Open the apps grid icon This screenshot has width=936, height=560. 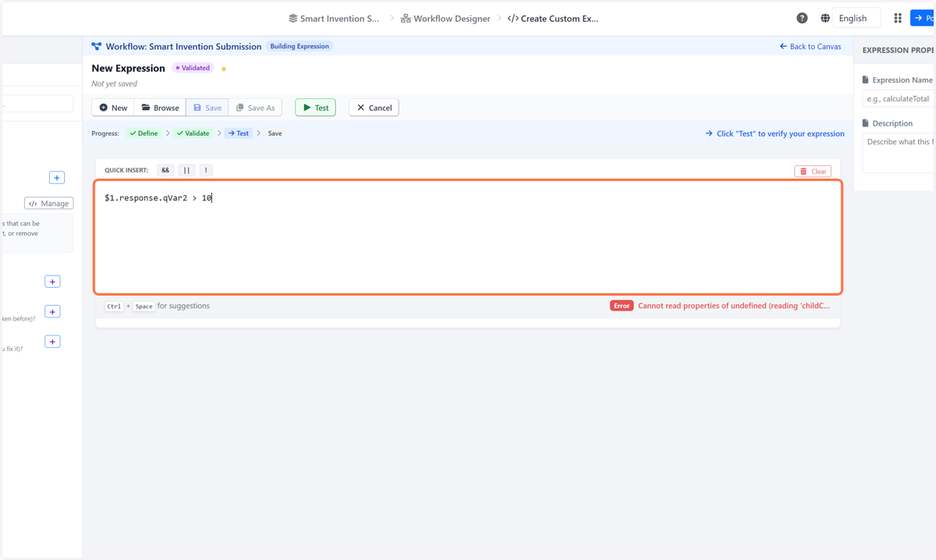(898, 18)
